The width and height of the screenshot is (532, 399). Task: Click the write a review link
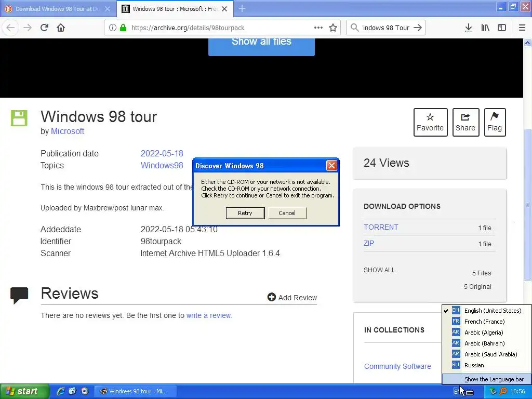(x=209, y=315)
